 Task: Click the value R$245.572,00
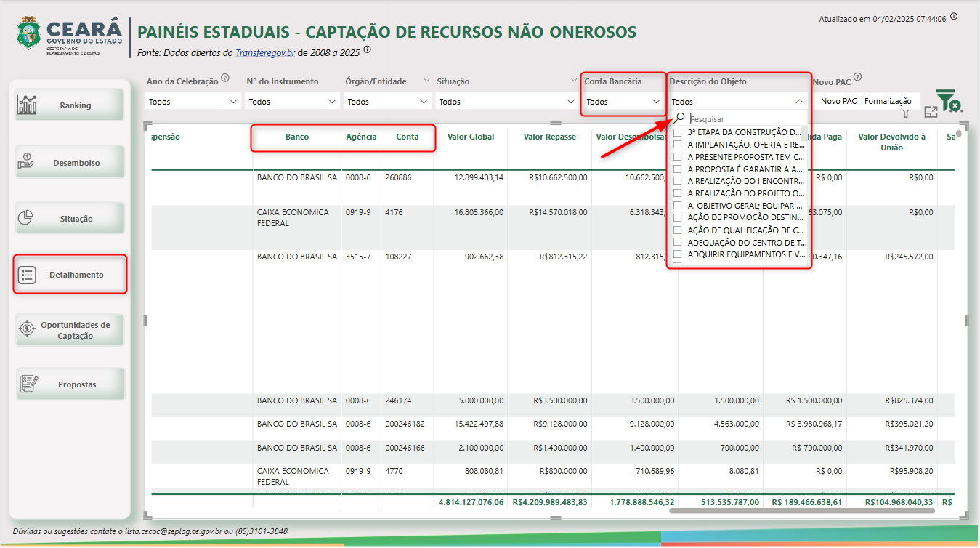(910, 257)
